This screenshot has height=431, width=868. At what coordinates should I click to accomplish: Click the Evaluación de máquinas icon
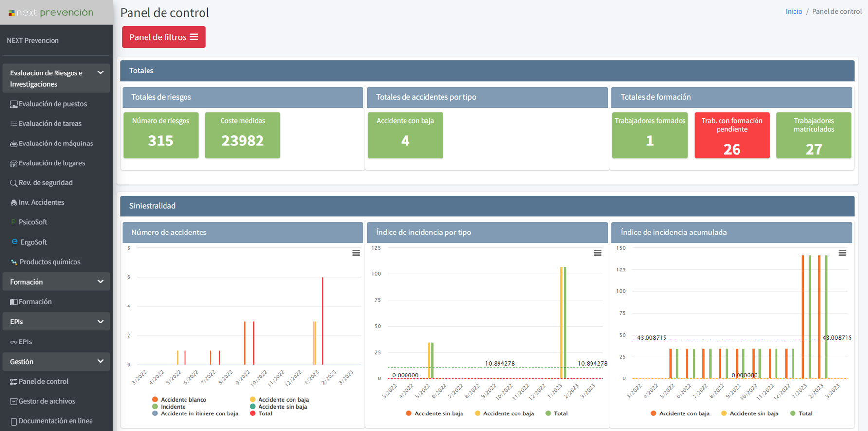pos(14,144)
